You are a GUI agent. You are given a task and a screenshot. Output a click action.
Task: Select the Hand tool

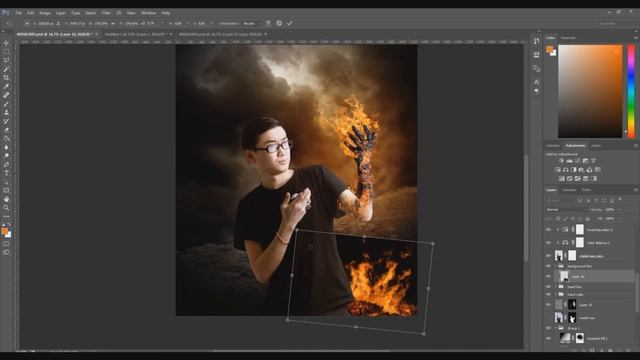pos(6,199)
